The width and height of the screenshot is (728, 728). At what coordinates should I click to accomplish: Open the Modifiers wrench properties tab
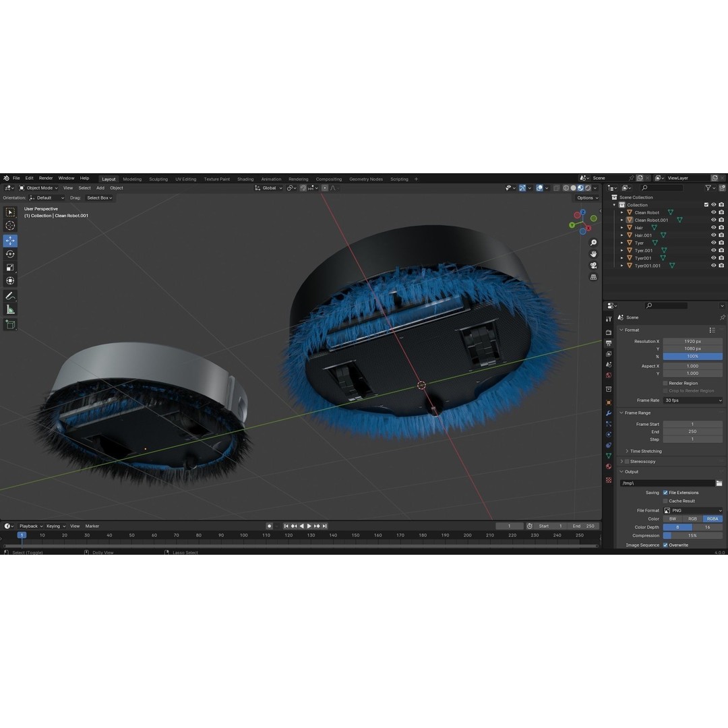tap(609, 413)
